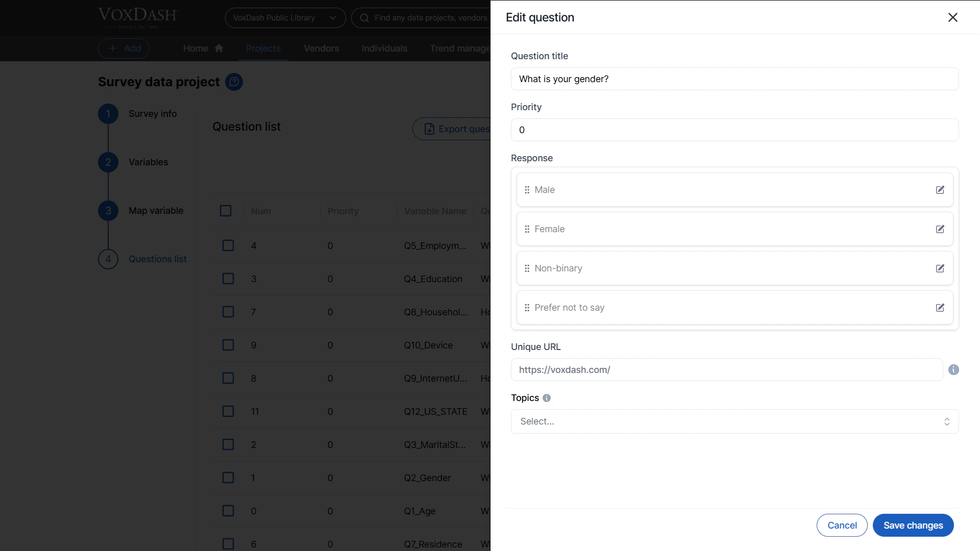
Task: Edit the Non-binary response option
Action: (940, 268)
